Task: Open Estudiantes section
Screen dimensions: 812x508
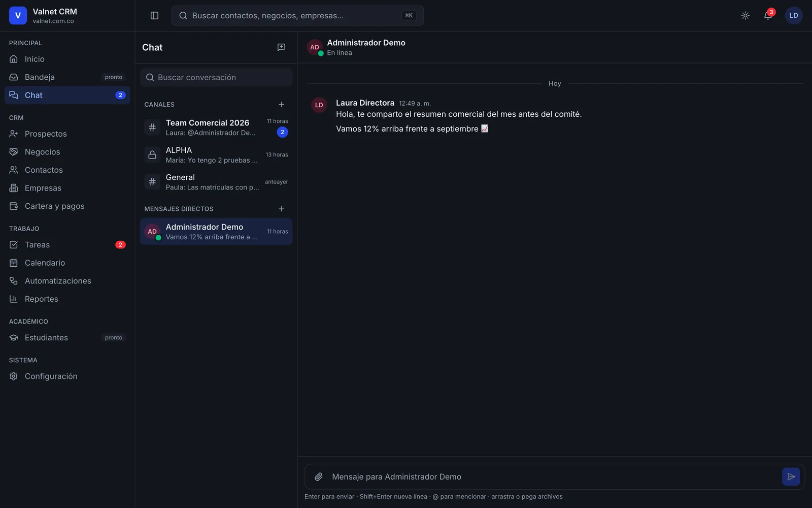Action: coord(67,337)
